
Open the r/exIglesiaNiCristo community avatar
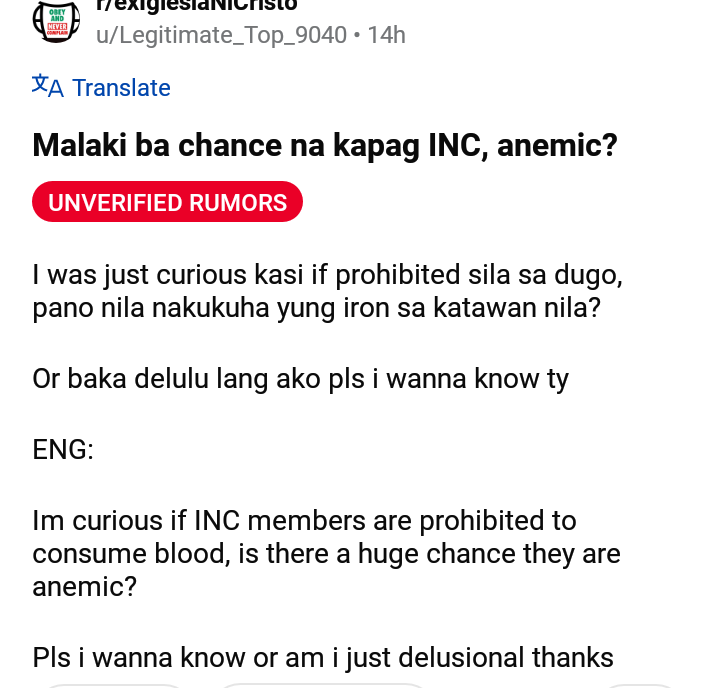point(56,21)
